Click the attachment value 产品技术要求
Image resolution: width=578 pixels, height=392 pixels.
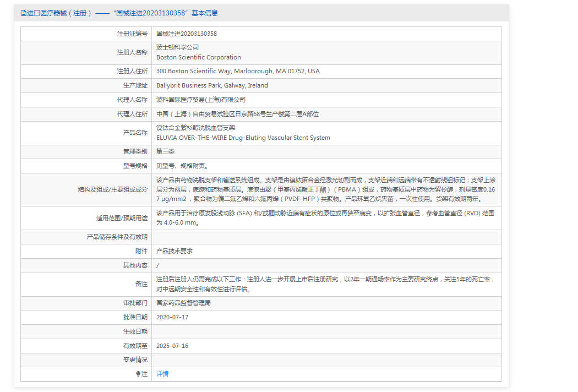[175, 252]
